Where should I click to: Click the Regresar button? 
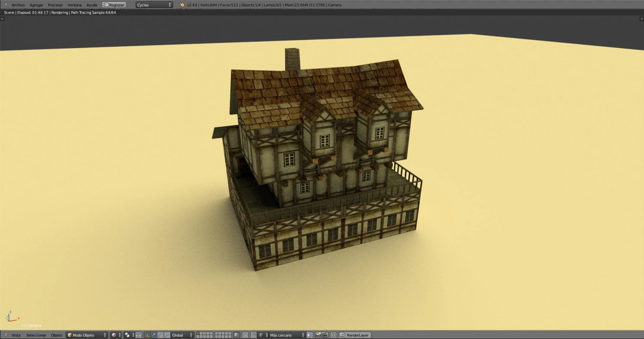point(114,5)
